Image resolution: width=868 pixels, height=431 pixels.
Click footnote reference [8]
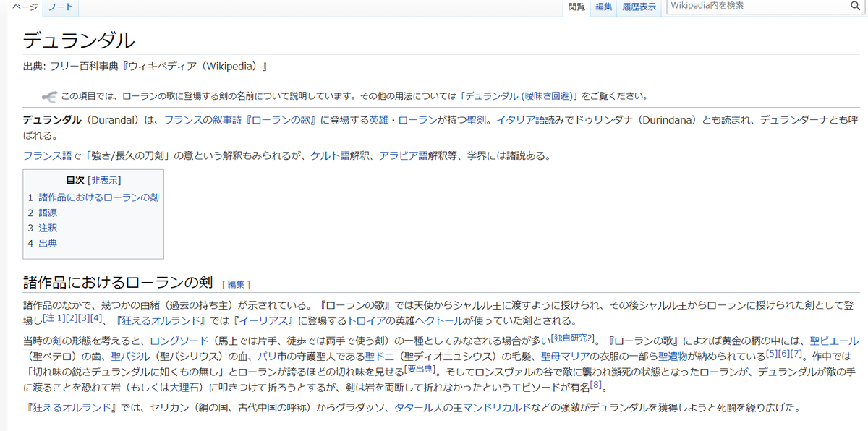point(595,384)
